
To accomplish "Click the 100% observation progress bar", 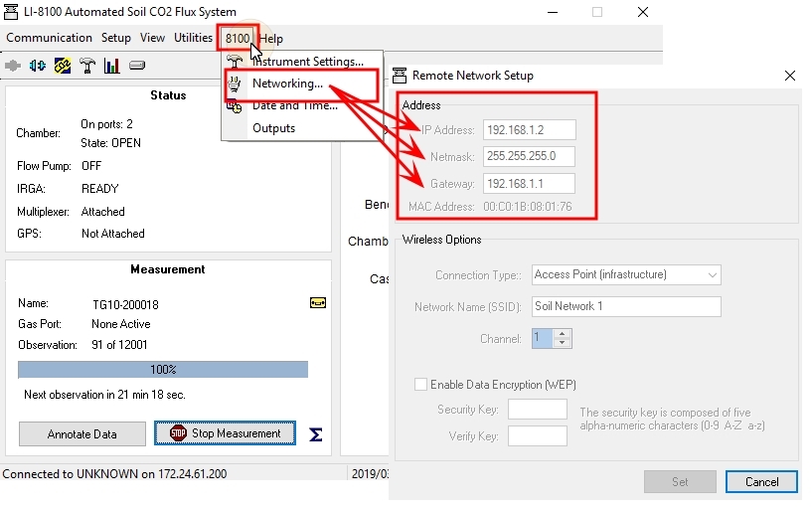I will pyautogui.click(x=163, y=370).
